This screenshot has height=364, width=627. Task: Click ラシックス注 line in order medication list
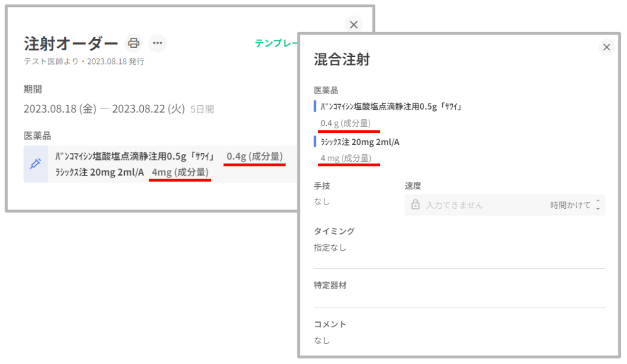coord(100,172)
